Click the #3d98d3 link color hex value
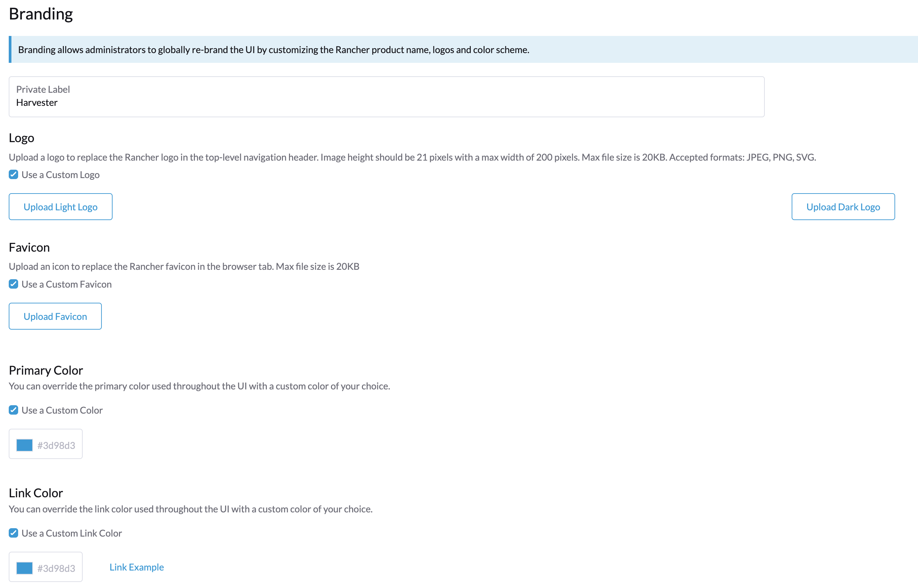 [x=56, y=568]
